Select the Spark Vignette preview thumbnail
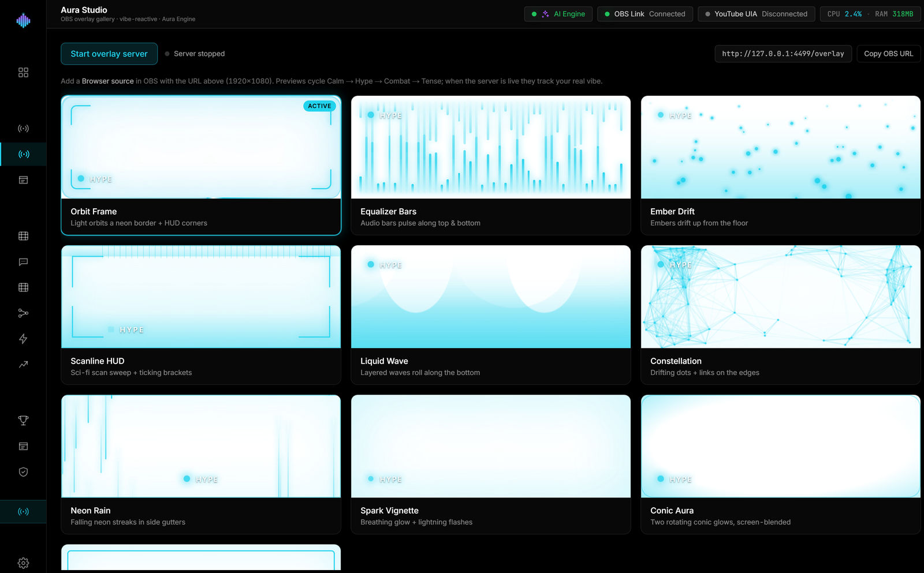The image size is (924, 573). tap(491, 446)
